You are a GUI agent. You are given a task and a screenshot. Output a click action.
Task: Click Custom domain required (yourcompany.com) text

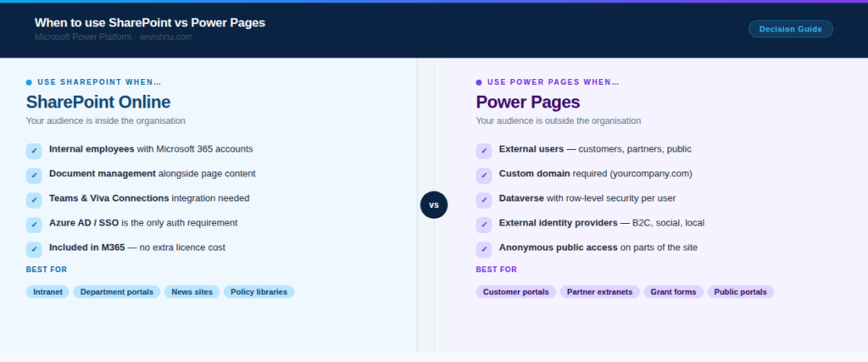click(596, 173)
